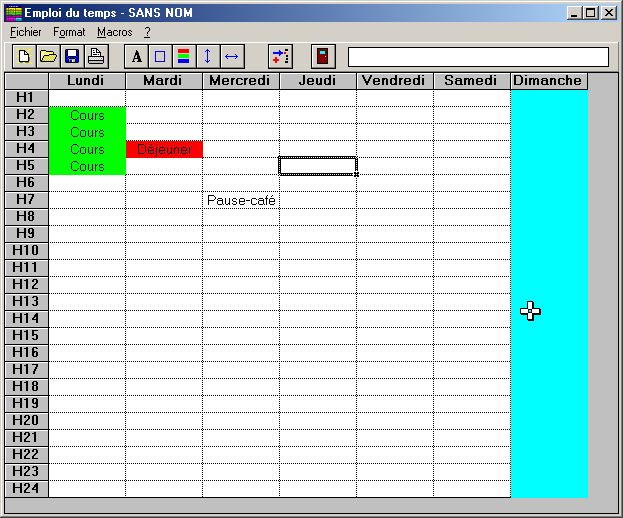
Task: Click the Open folder icon
Action: [x=47, y=56]
